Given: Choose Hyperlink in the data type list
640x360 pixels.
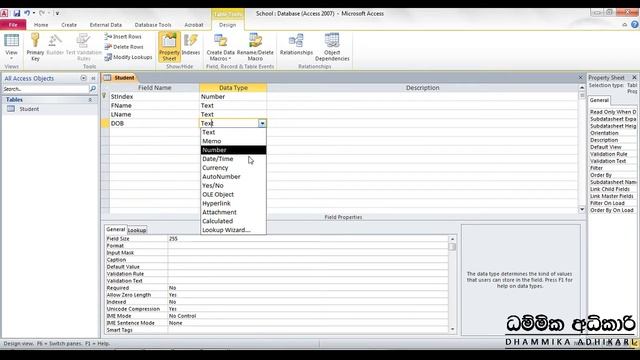Looking at the screenshot, I should click(x=233, y=203).
